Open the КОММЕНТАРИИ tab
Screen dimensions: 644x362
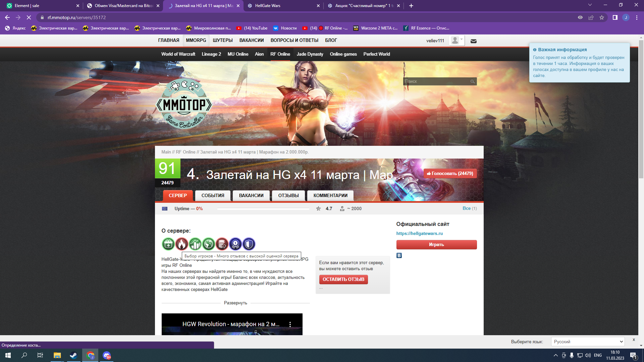coord(330,195)
